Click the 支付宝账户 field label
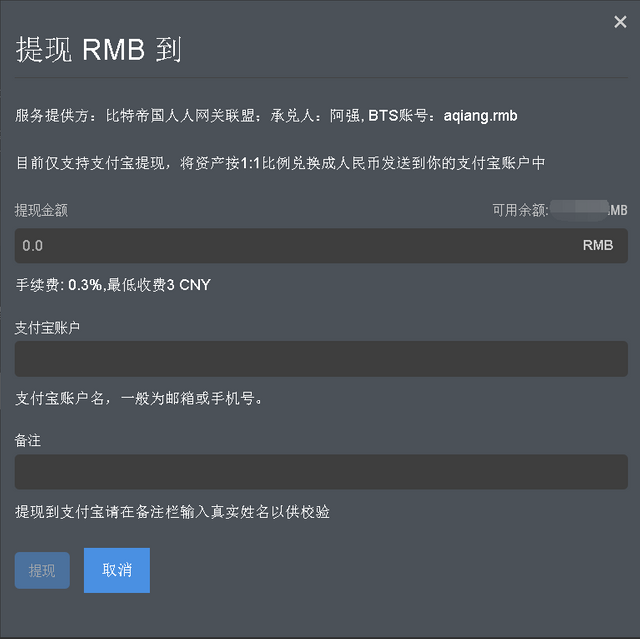640x639 pixels. [47, 327]
